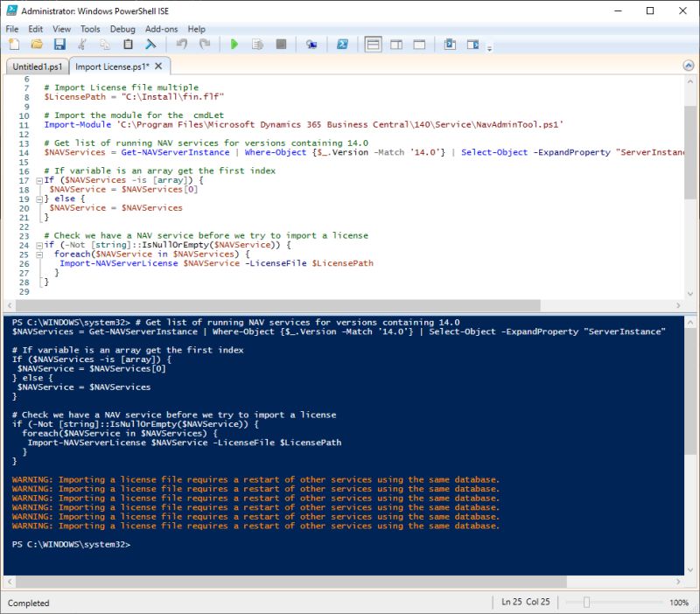700x614 pixels.
Task: Select the Import License.ps1 tab
Action: click(113, 66)
